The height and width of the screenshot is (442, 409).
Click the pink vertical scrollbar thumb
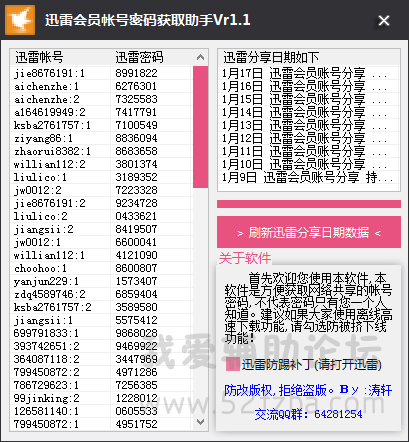200,127
